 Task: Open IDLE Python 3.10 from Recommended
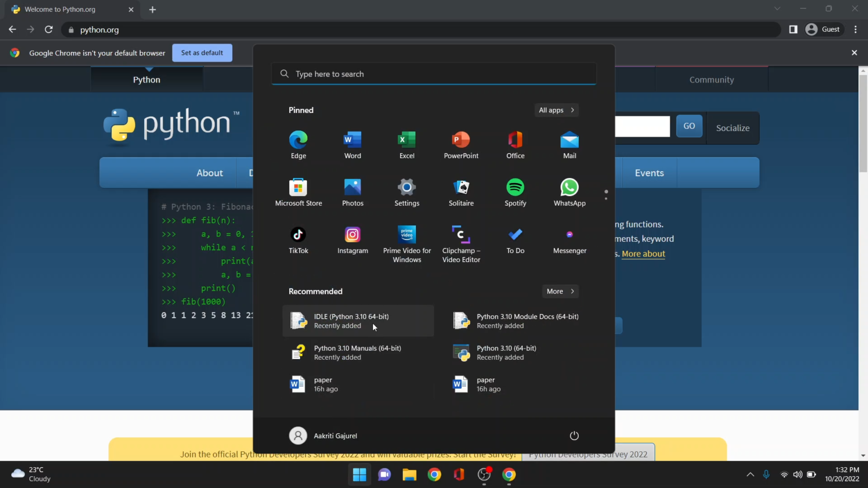pyautogui.click(x=351, y=321)
